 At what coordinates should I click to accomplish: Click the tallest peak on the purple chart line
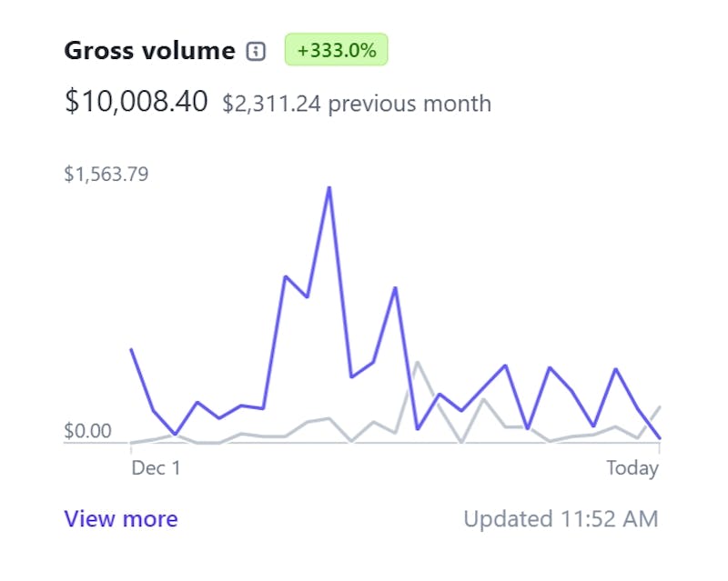329,187
